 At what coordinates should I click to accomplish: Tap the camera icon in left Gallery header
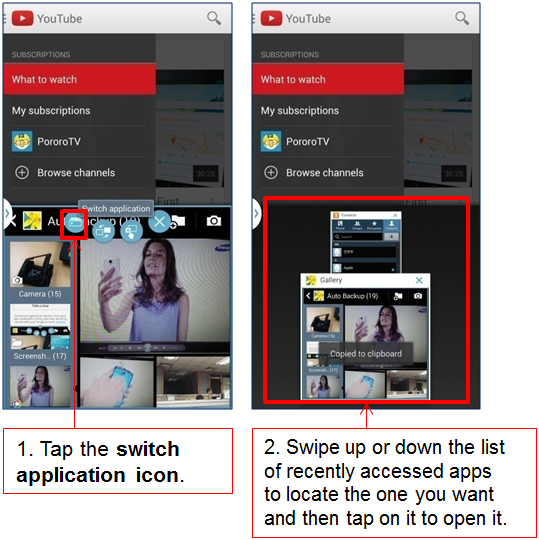pyautogui.click(x=214, y=220)
